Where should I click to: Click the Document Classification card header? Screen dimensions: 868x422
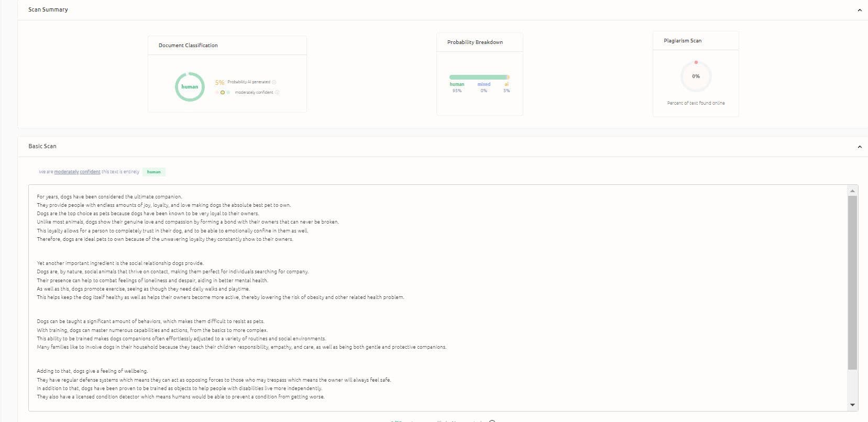click(x=188, y=46)
